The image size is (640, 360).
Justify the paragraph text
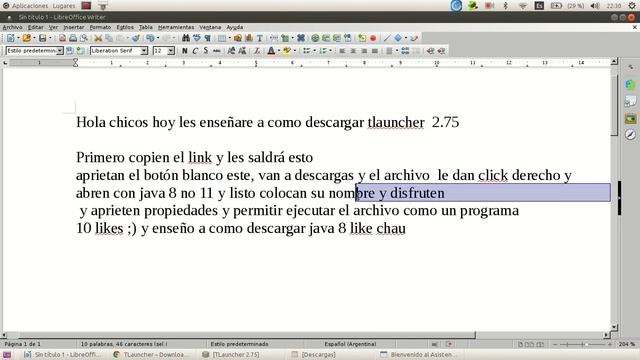(375, 51)
